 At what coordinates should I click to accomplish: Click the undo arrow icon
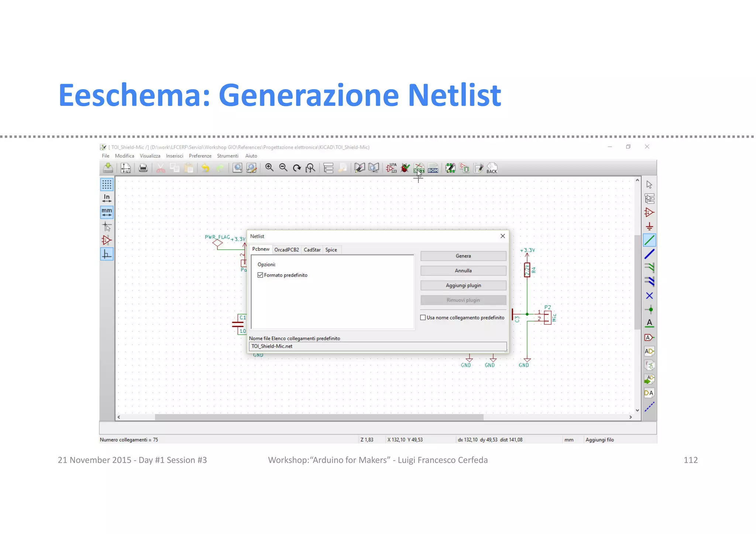coord(206,168)
